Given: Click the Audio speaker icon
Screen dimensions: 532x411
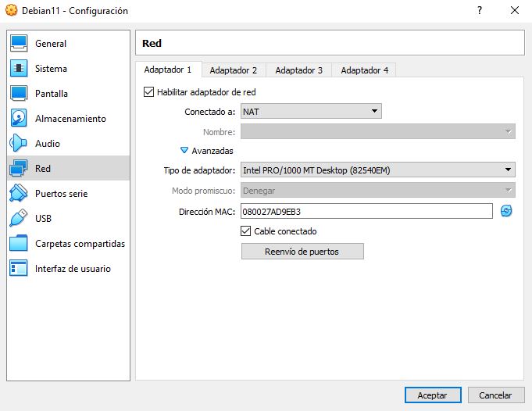Looking at the screenshot, I should [18, 143].
